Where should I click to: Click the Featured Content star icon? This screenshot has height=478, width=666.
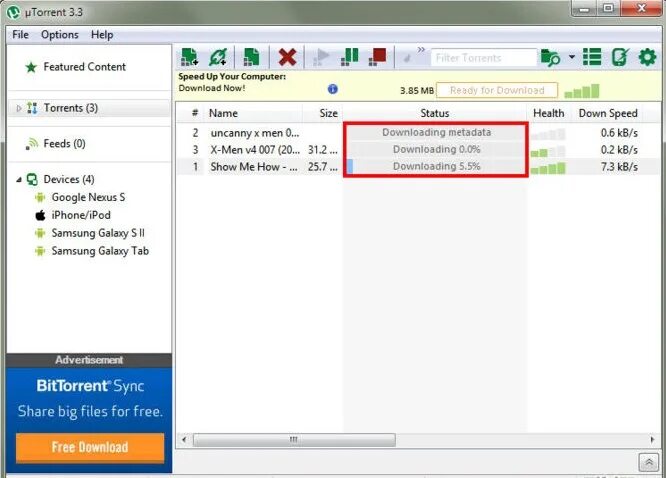[31, 67]
